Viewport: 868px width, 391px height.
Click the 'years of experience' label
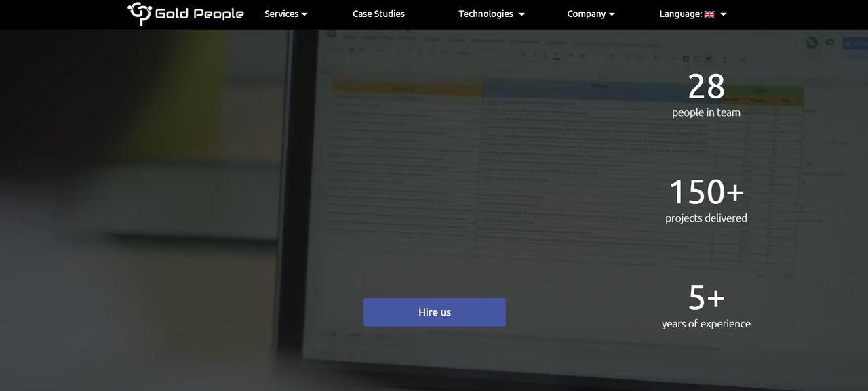(x=706, y=324)
